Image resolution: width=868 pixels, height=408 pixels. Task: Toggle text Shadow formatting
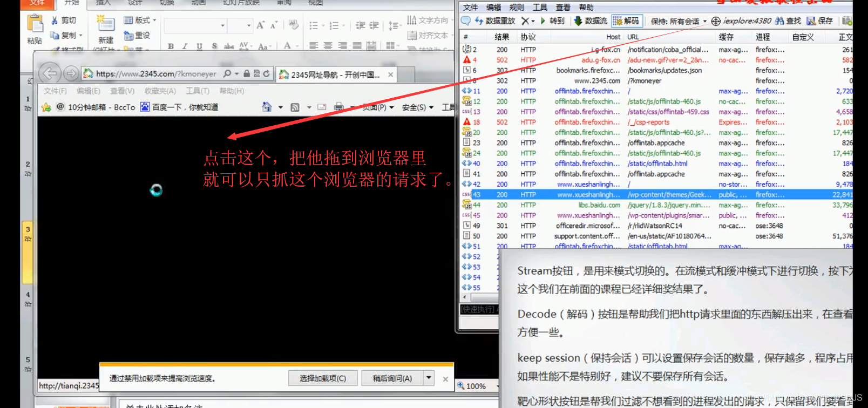(x=214, y=46)
